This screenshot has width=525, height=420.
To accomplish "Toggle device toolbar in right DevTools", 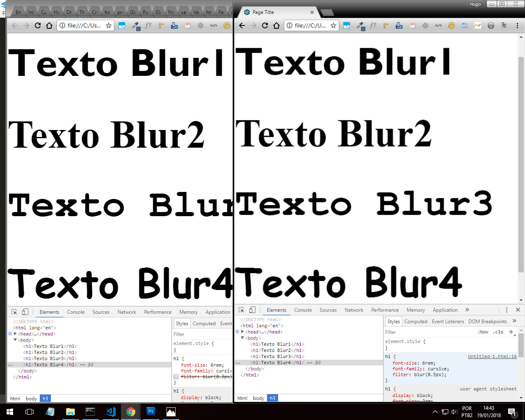I will click(x=252, y=310).
